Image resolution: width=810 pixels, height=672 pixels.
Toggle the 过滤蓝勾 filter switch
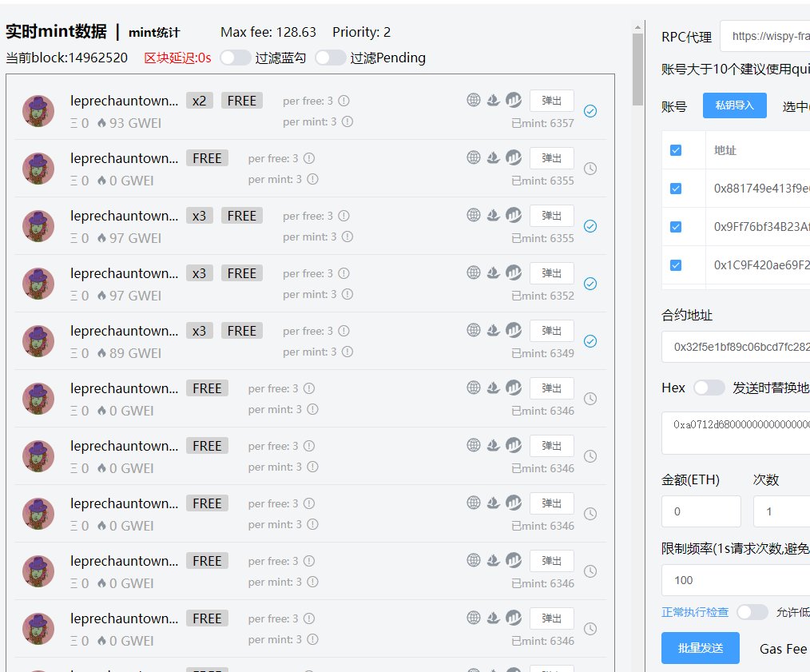(x=235, y=58)
